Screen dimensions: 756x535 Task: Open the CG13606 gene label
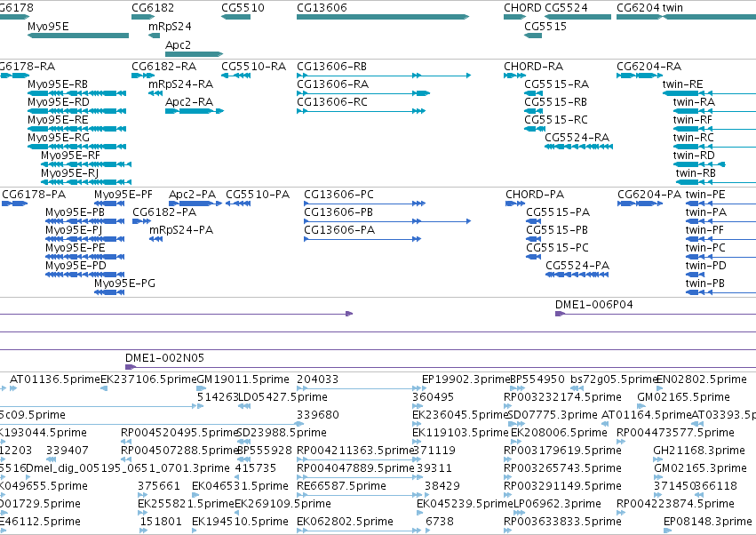[322, 7]
